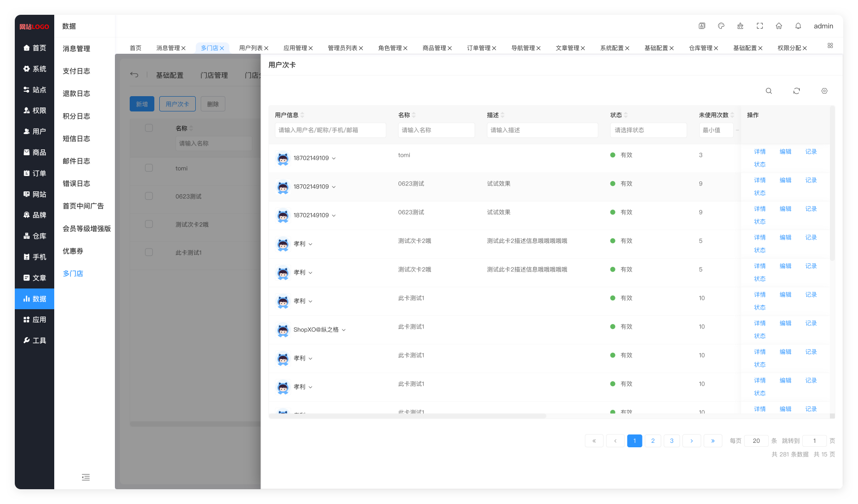Collapse the submenu with the bottom fold icon
This screenshot has height=504, width=858.
click(x=86, y=477)
